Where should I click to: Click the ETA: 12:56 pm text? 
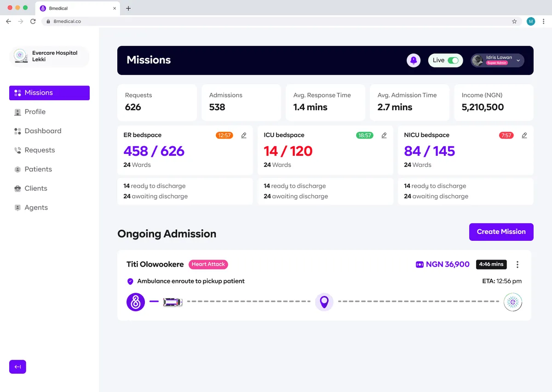(x=502, y=281)
